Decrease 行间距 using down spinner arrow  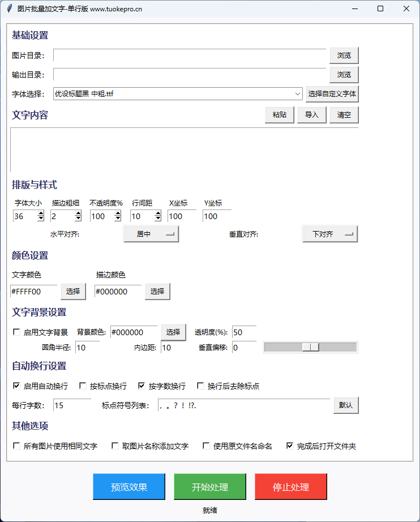(x=157, y=219)
